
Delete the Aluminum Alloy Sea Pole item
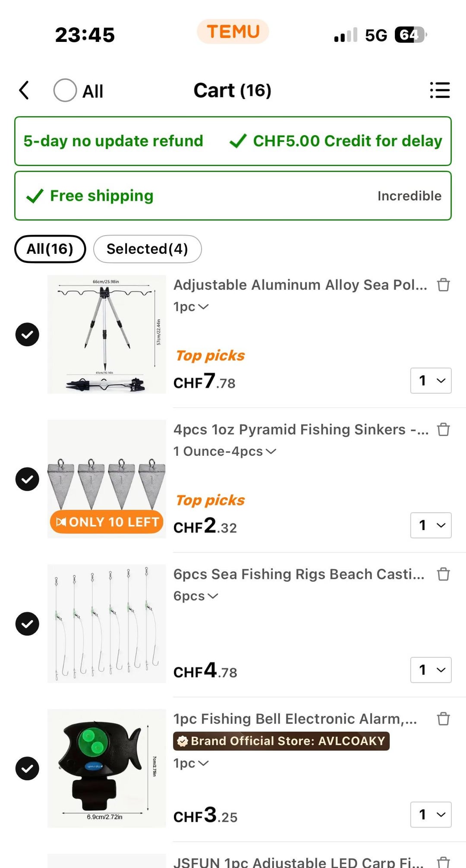tap(443, 285)
